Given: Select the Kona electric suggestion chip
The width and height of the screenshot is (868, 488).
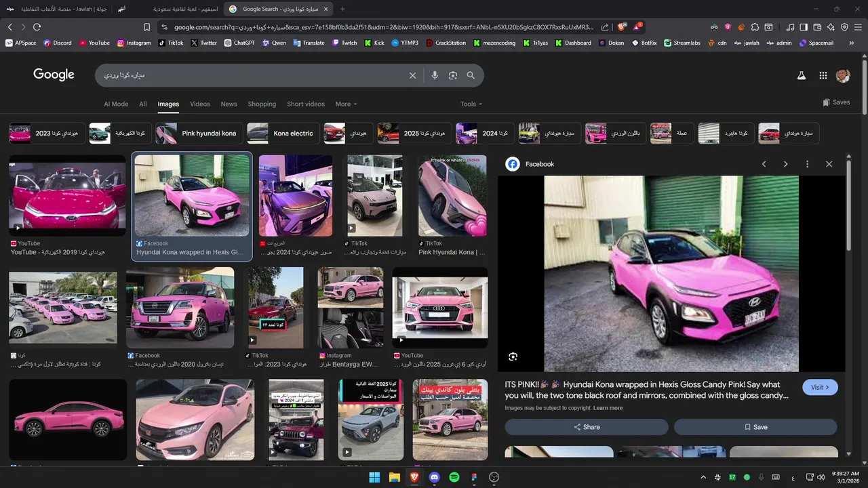Looking at the screenshot, I should (283, 134).
